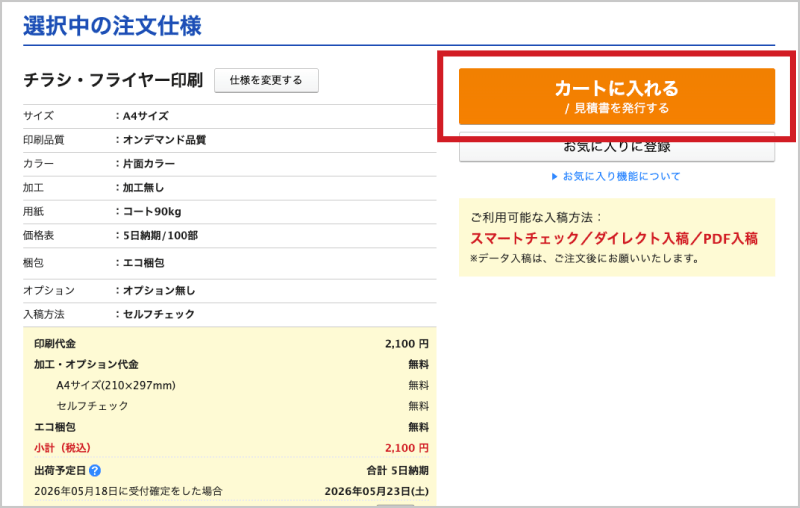Select the セルフチェック submission method value

pyautogui.click(x=159, y=314)
